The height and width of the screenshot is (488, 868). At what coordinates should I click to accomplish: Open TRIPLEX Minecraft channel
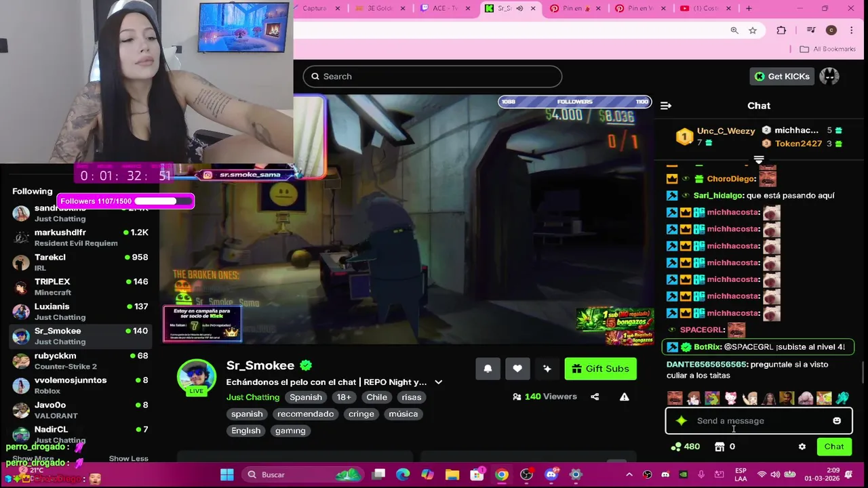81,287
